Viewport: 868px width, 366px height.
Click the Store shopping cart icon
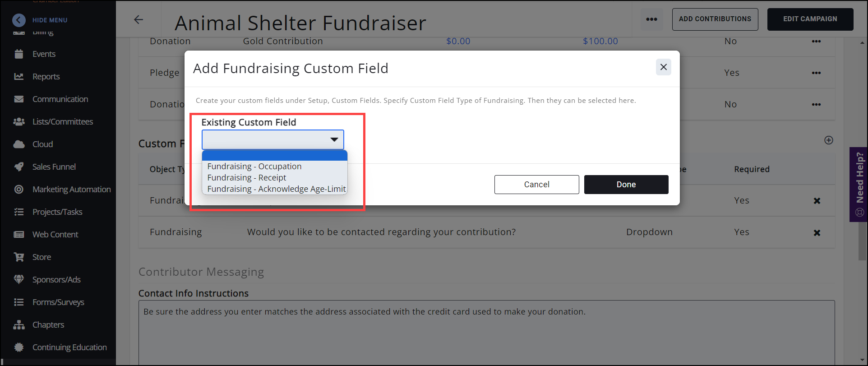pyautogui.click(x=19, y=257)
